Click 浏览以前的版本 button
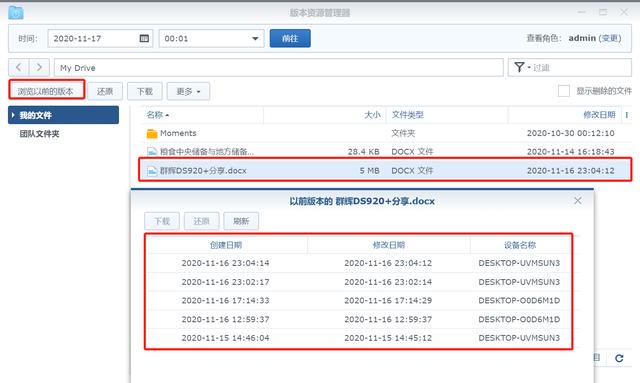640x383 pixels. [46, 91]
